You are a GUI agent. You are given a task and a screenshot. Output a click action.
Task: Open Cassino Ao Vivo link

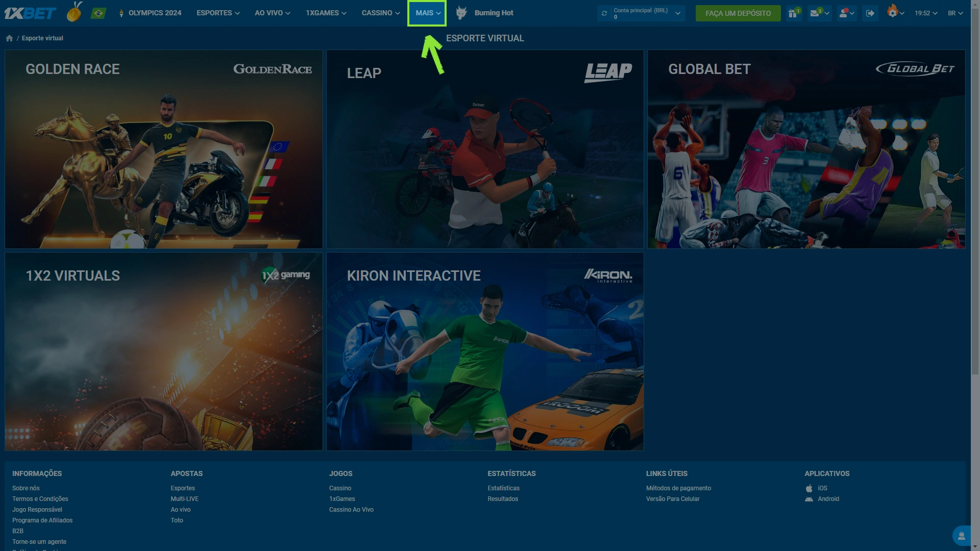click(x=351, y=510)
